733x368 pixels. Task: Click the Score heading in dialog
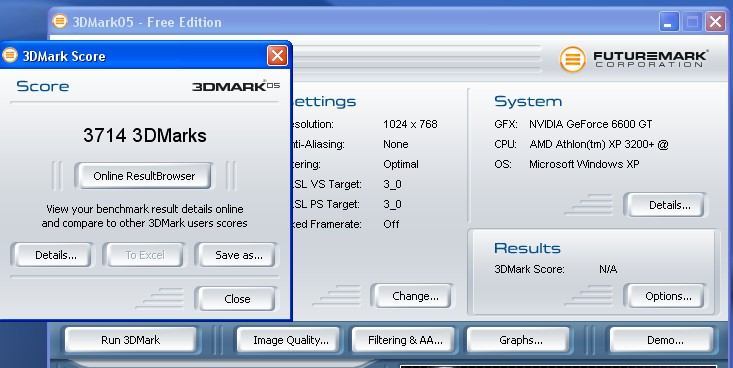coord(43,86)
